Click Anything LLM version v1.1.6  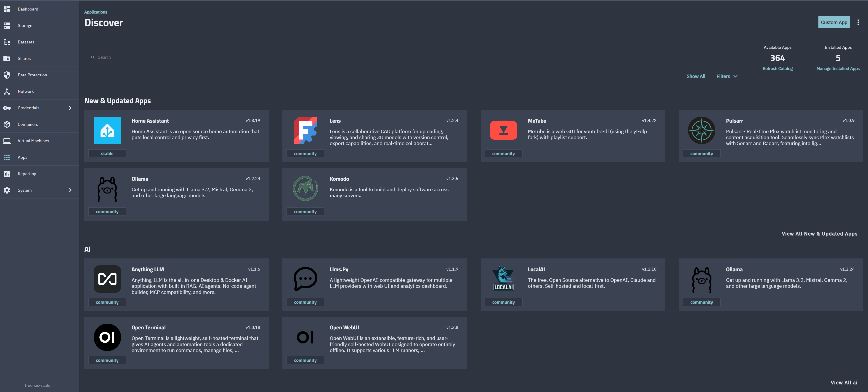tap(254, 269)
